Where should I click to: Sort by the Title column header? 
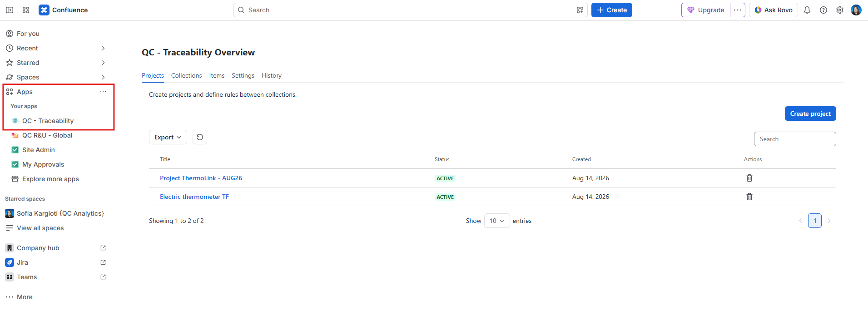[165, 159]
